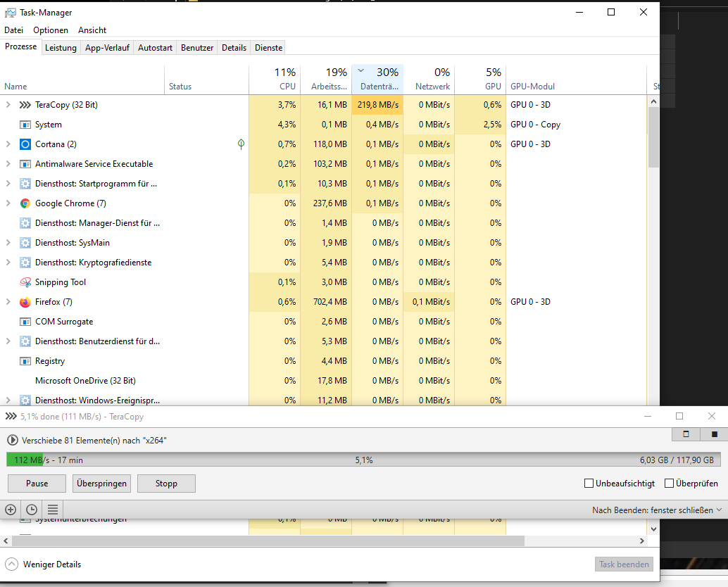Click the horizontal scrollbar thumb
728x587 pixels.
click(x=268, y=541)
